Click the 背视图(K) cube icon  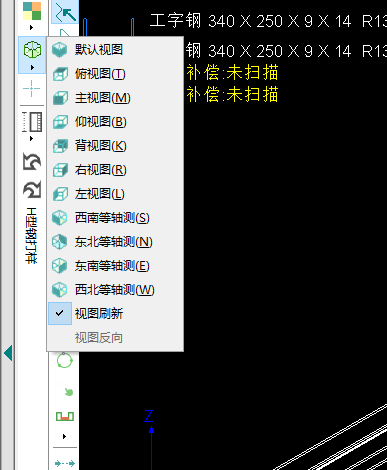coord(60,146)
